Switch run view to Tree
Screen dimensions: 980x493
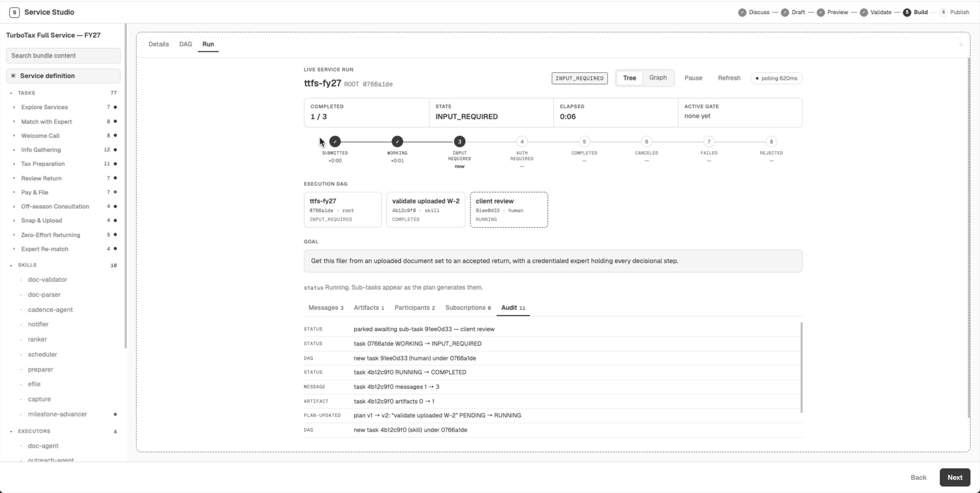[629, 78]
